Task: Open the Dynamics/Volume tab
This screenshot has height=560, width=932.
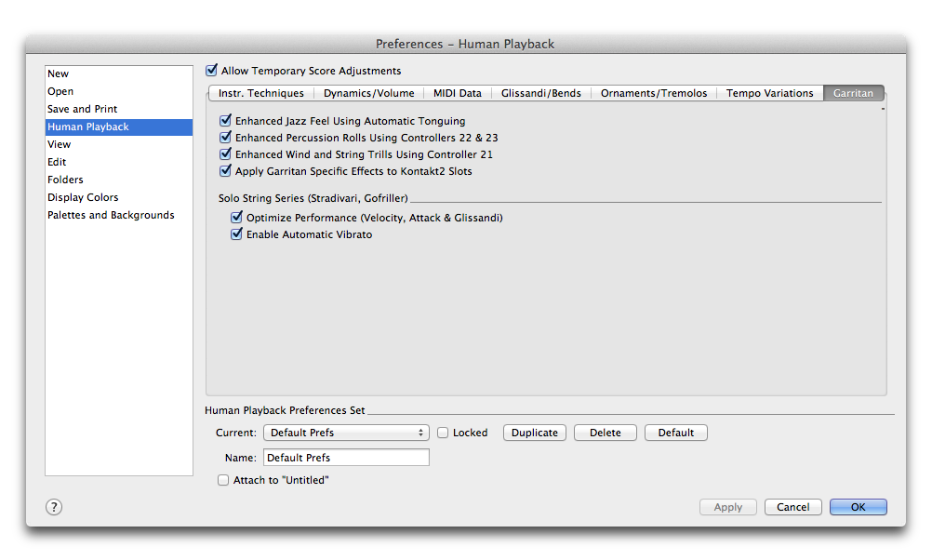Action: click(x=368, y=93)
